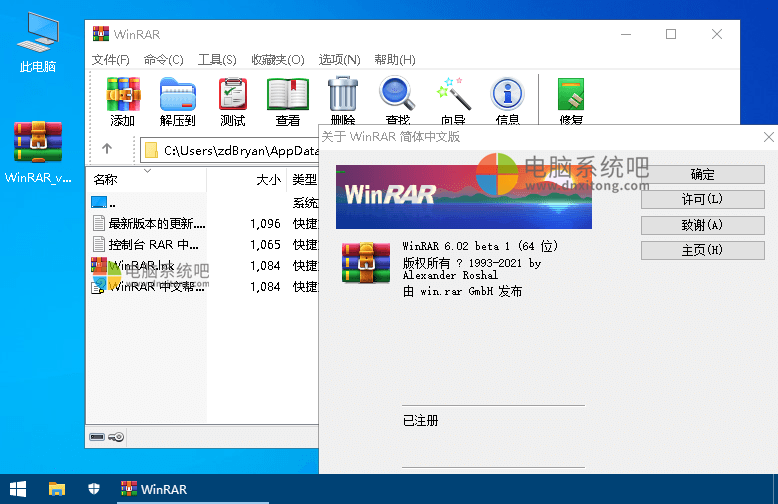778x504 pixels.
Task: Click the disk drive icon in the status bar
Action: (x=97, y=437)
